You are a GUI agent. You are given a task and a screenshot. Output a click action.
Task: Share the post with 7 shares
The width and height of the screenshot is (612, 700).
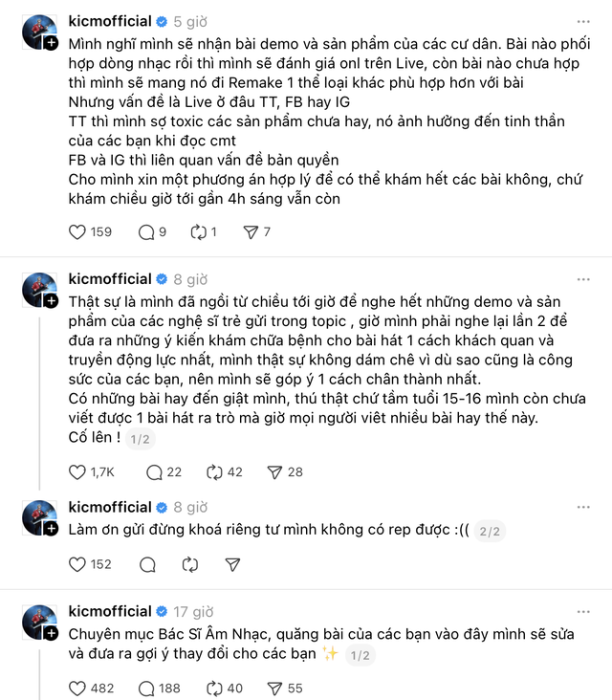[x=251, y=231]
